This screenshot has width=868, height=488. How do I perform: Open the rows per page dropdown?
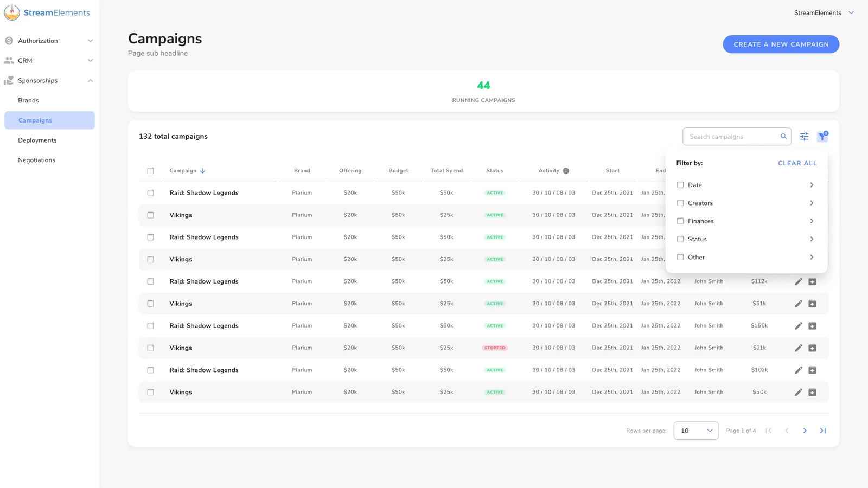pyautogui.click(x=696, y=431)
